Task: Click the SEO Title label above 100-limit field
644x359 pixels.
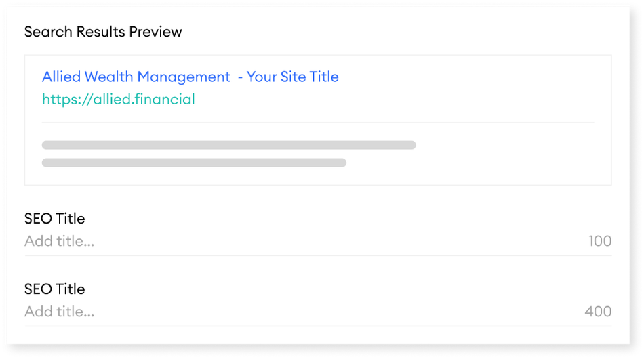Action: (55, 219)
